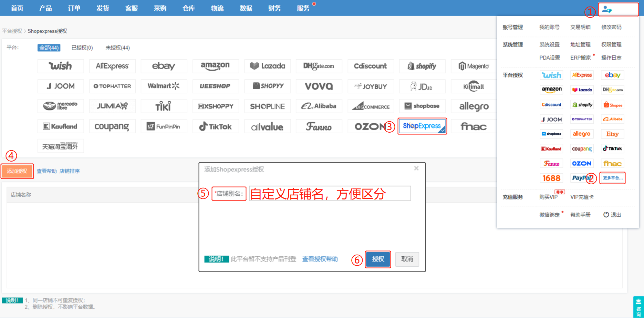Open 购买VIP in account panel
Screen dimensions: 644x318
click(x=548, y=197)
